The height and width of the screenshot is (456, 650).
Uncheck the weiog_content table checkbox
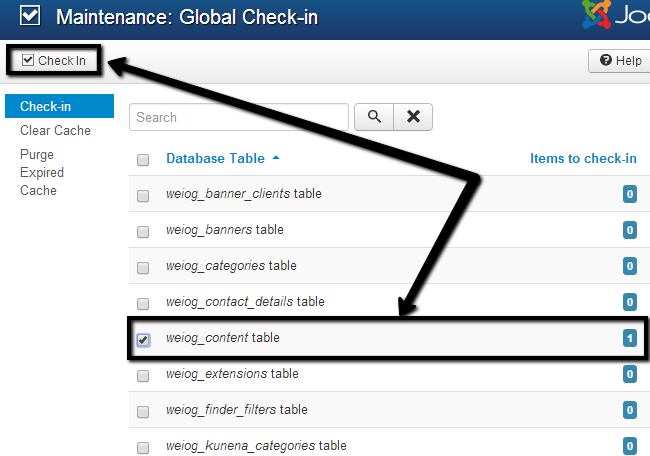[143, 340]
